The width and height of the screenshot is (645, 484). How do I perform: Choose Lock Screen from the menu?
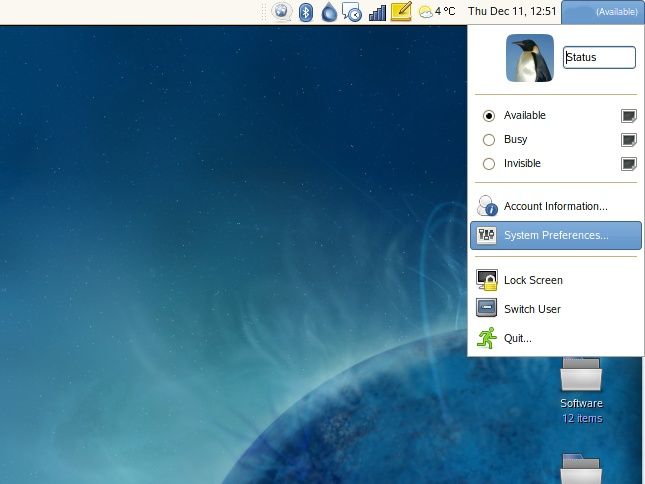[x=555, y=280]
